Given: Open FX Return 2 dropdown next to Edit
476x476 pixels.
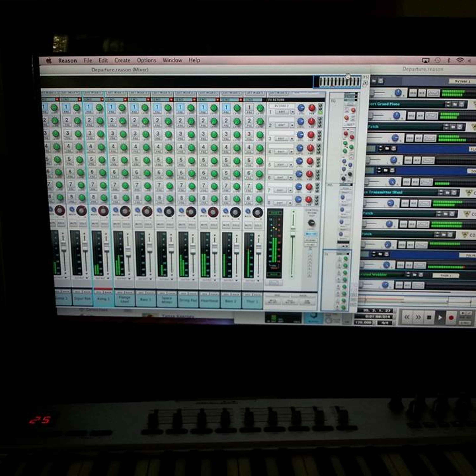Looking at the screenshot, I should (292, 125).
